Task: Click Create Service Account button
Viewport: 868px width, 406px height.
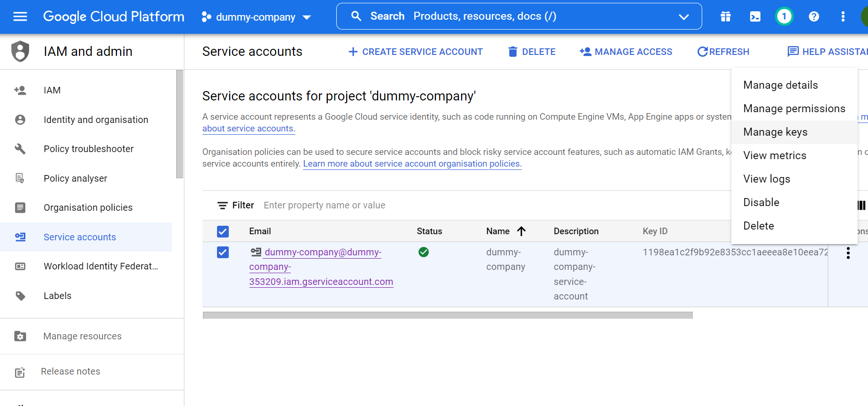Action: [x=416, y=52]
